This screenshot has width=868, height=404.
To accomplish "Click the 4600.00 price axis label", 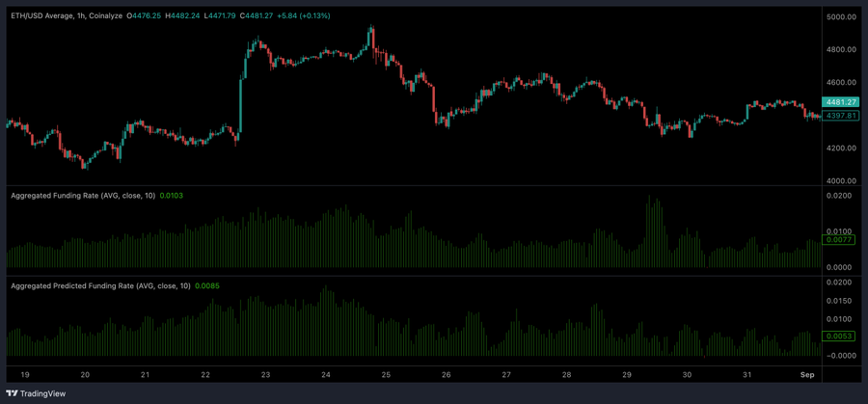I will pos(841,83).
